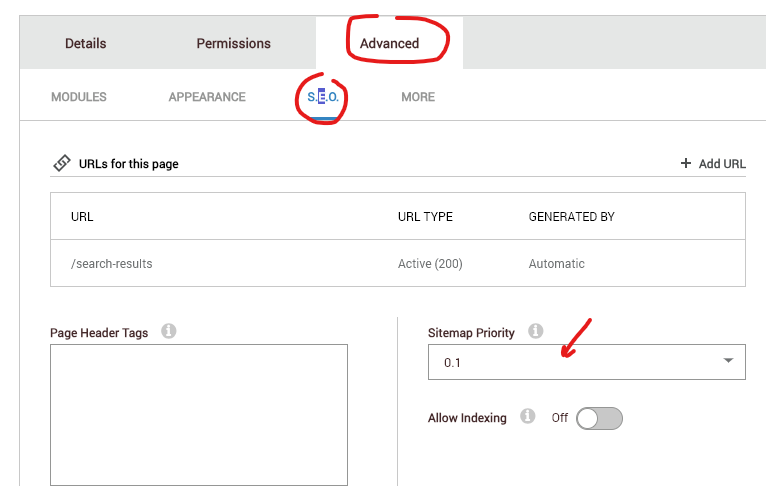Open the Sitemap Priority dropdown

(586, 362)
